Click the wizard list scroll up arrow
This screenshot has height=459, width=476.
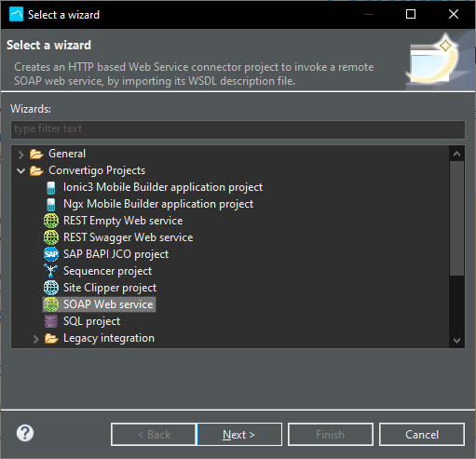456,154
